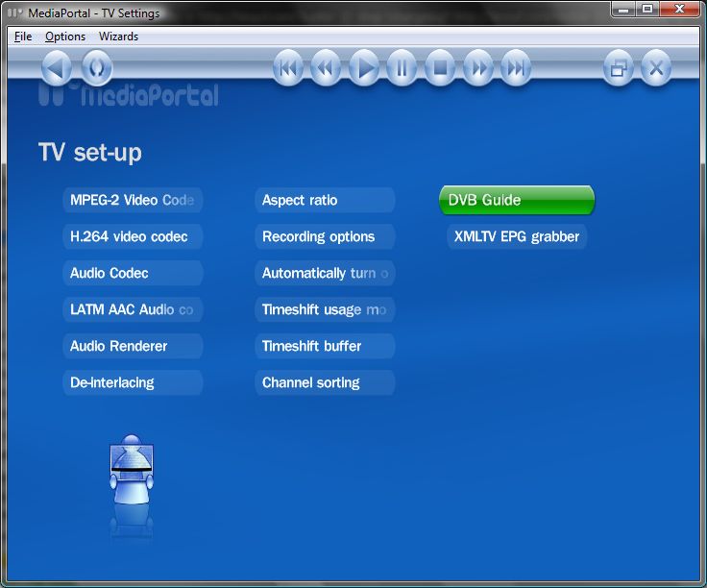Image resolution: width=707 pixels, height=588 pixels.
Task: Open the Wizards menu
Action: click(118, 37)
